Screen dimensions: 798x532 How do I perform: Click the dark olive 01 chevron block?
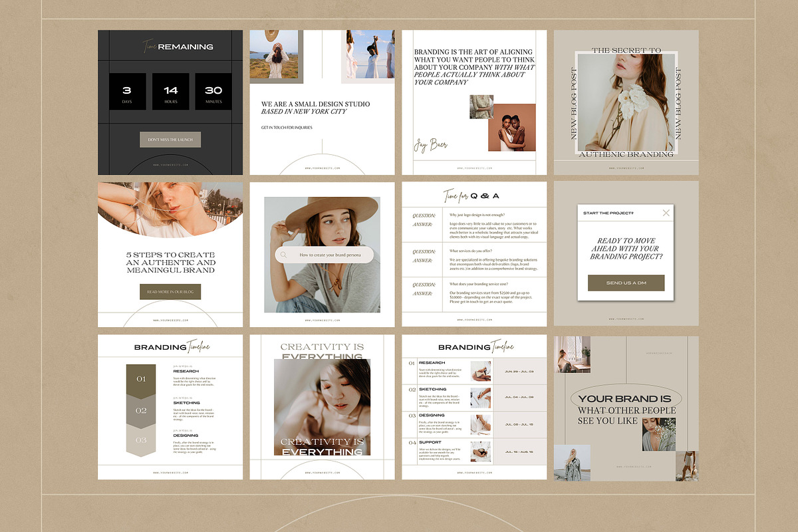pyautogui.click(x=141, y=381)
